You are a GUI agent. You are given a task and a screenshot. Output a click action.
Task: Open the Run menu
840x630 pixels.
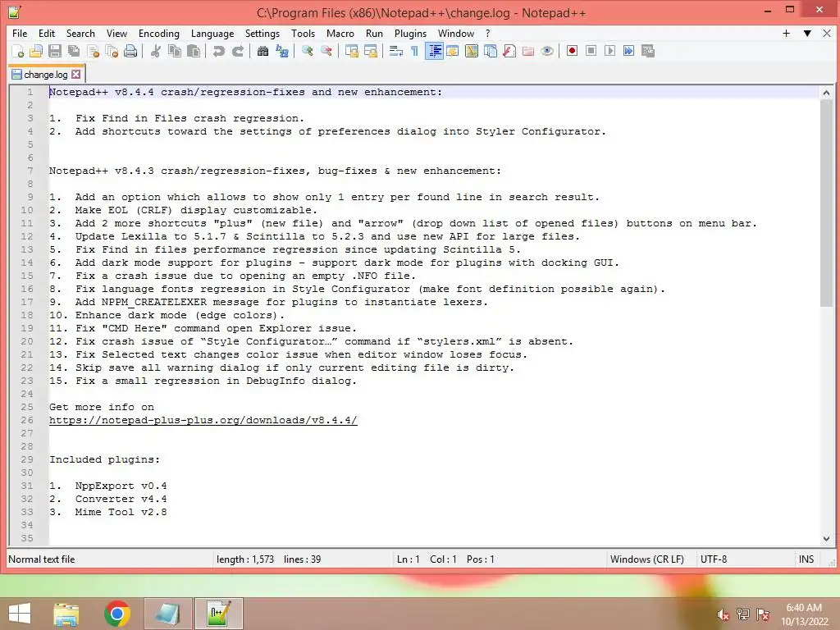[374, 33]
